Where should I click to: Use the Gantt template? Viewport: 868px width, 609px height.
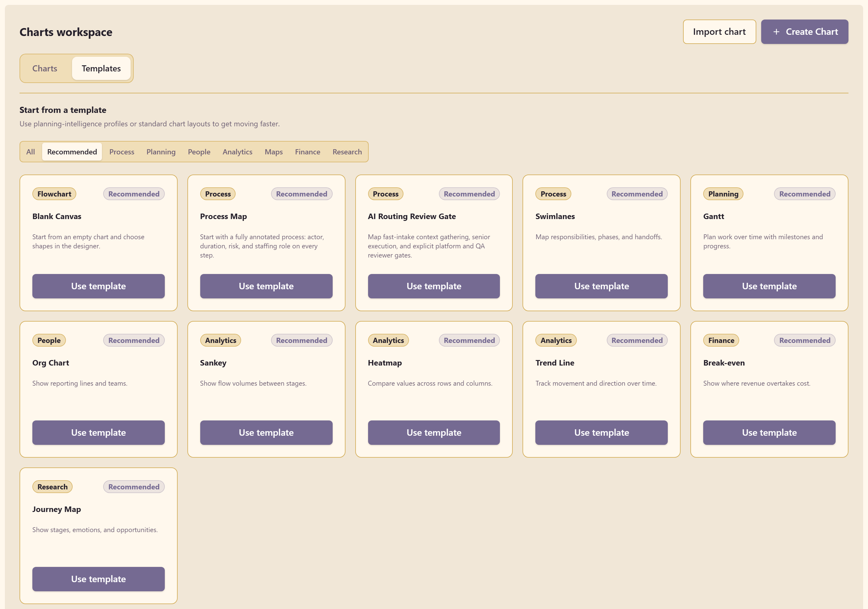(769, 286)
